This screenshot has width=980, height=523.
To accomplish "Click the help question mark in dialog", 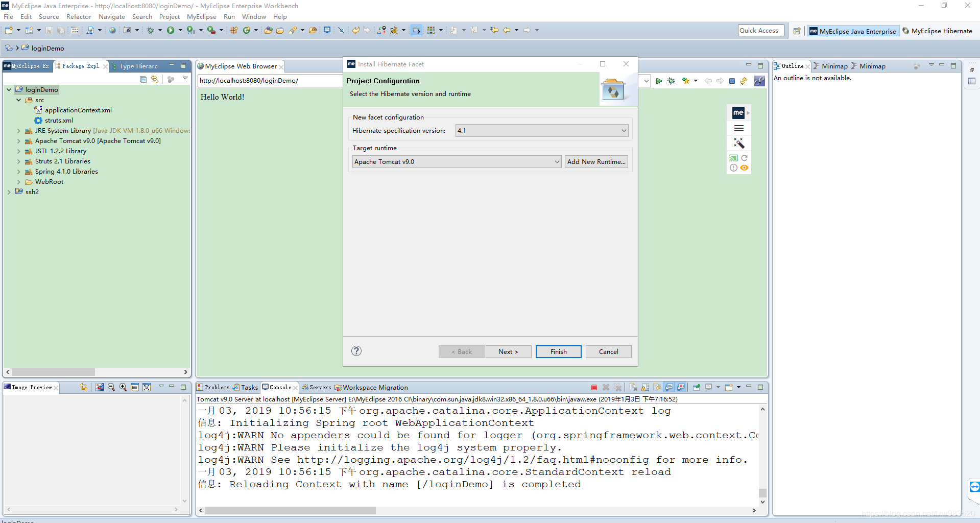I will point(356,351).
